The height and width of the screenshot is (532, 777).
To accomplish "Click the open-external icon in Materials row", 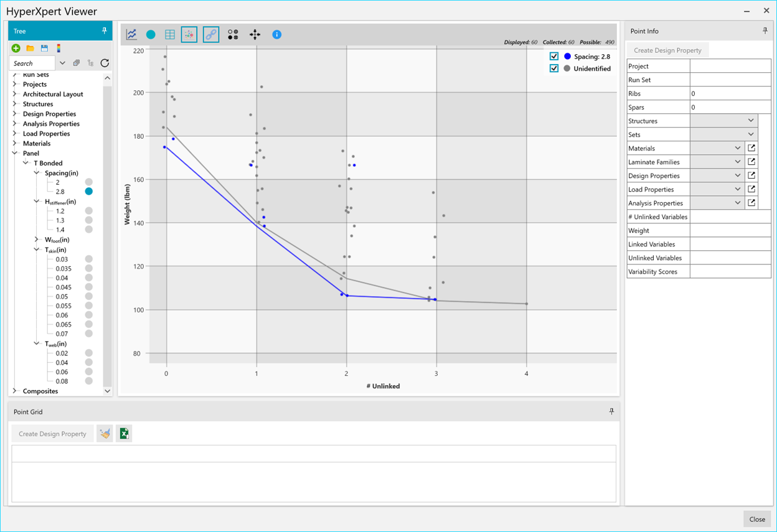I will point(751,148).
